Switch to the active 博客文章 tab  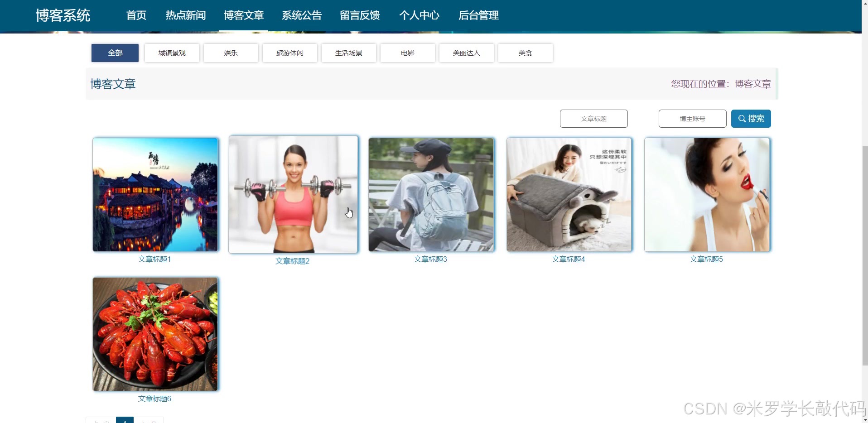pyautogui.click(x=243, y=15)
